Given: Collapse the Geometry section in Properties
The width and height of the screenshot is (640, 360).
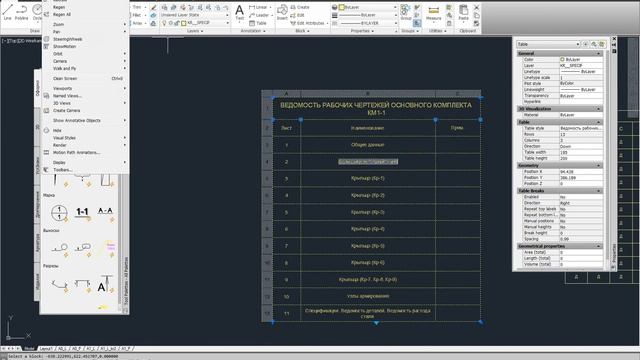Looking at the screenshot, I should pyautogui.click(x=598, y=166).
